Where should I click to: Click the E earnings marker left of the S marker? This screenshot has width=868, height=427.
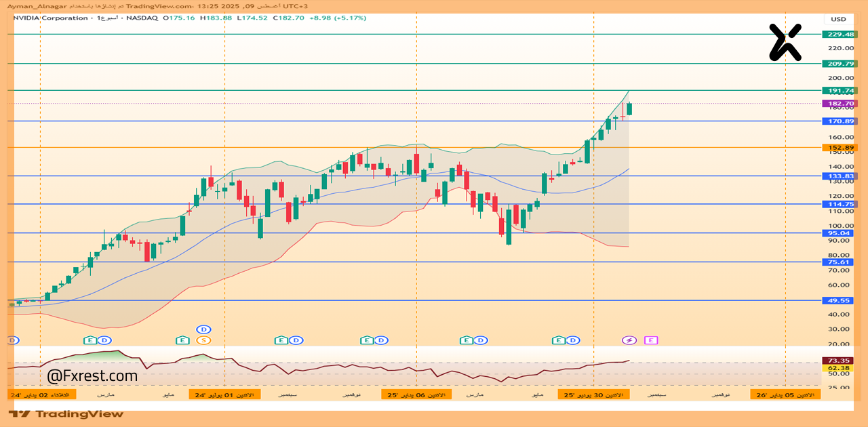[x=182, y=340]
